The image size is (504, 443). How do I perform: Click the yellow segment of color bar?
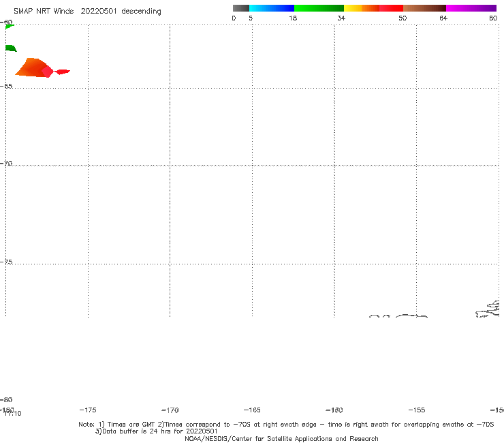(353, 8)
